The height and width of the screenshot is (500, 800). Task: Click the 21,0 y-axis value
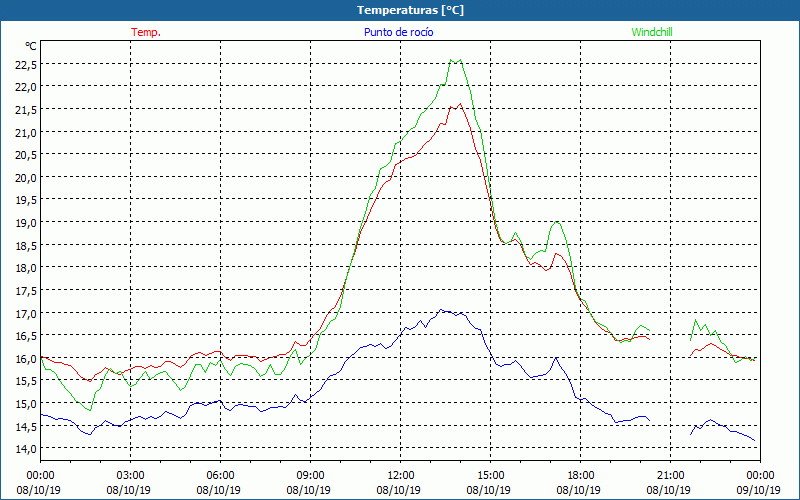pyautogui.click(x=26, y=132)
